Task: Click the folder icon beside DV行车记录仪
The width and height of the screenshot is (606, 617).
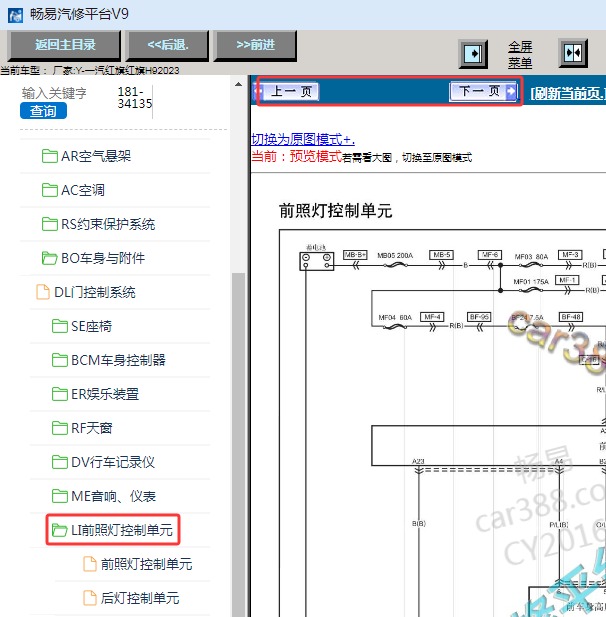Action: pos(60,462)
